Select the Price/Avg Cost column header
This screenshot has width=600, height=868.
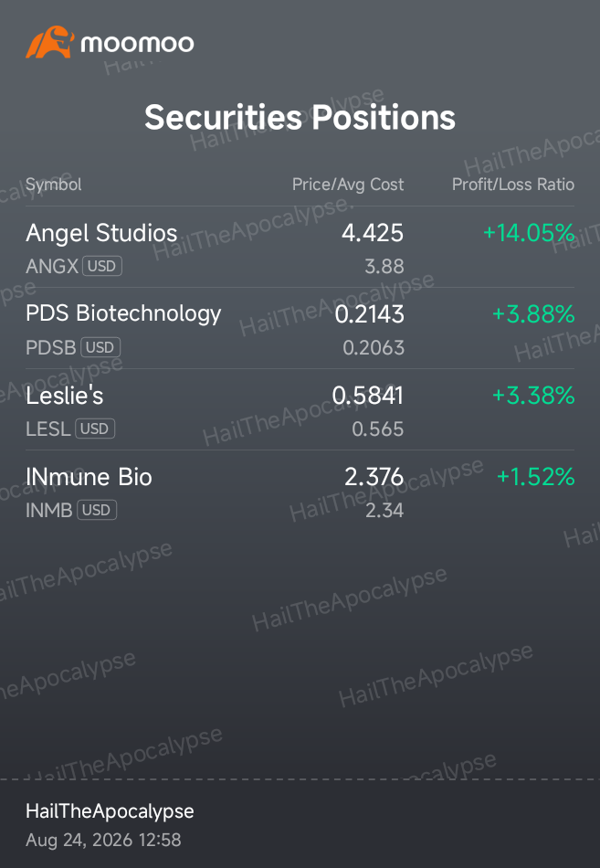click(x=348, y=185)
